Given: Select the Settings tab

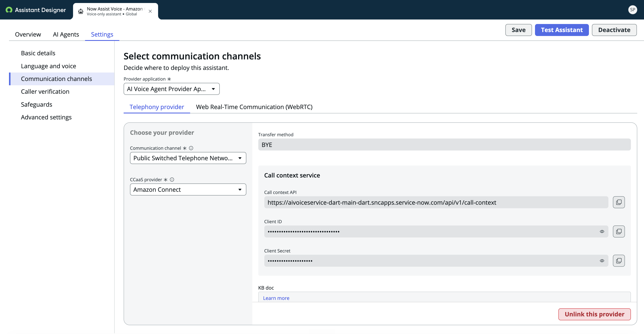Looking at the screenshot, I should pos(102,34).
